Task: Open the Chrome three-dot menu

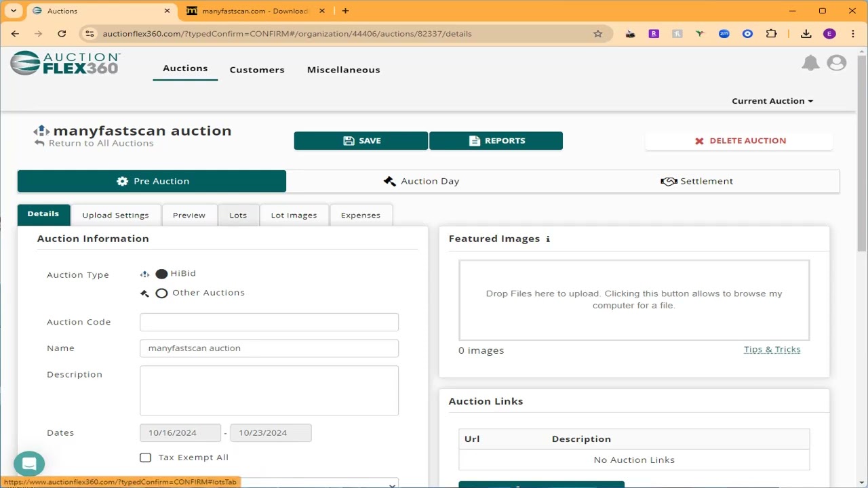Action: [x=853, y=34]
